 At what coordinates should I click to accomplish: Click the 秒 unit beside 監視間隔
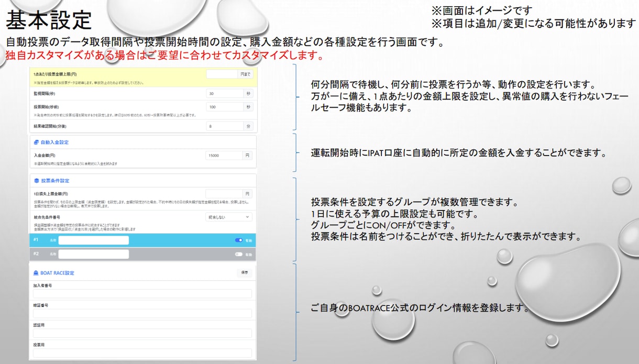(x=248, y=93)
